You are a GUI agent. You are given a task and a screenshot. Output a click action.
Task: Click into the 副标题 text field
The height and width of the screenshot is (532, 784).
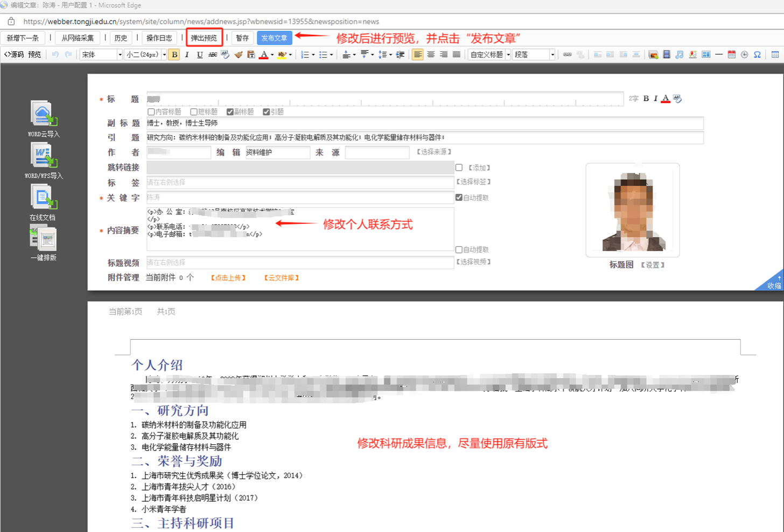coord(424,123)
